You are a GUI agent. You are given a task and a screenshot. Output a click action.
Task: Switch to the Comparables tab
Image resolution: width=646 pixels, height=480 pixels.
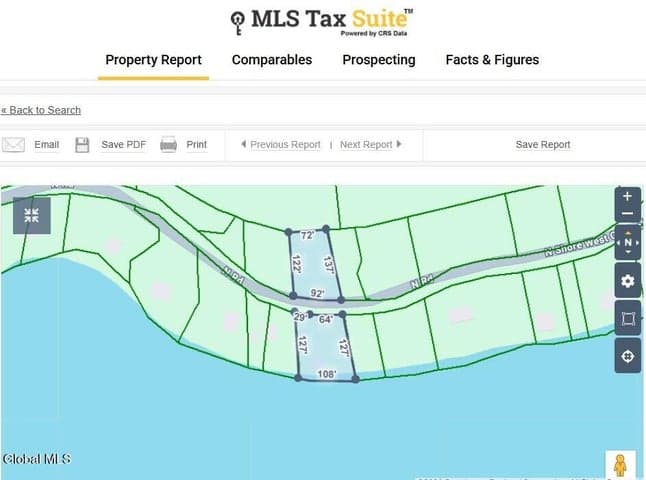click(x=272, y=60)
